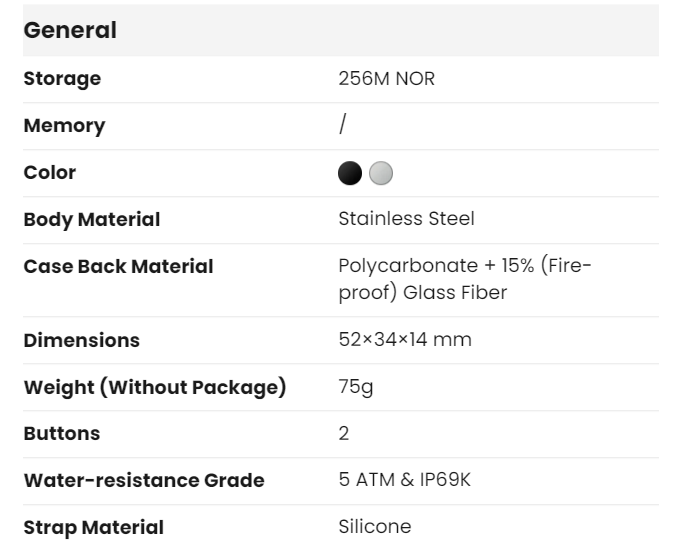Select the silver color swatch

[x=380, y=173]
